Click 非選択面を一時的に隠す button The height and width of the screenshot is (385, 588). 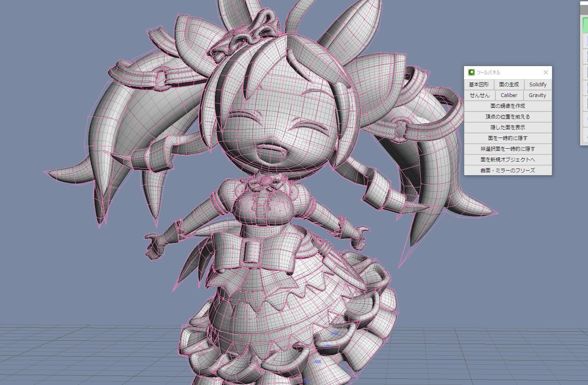[508, 149]
